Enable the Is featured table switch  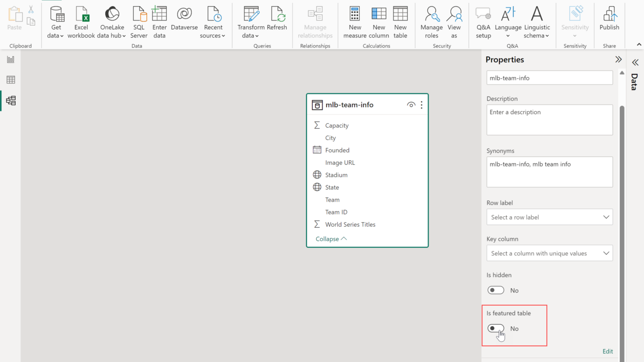click(496, 328)
